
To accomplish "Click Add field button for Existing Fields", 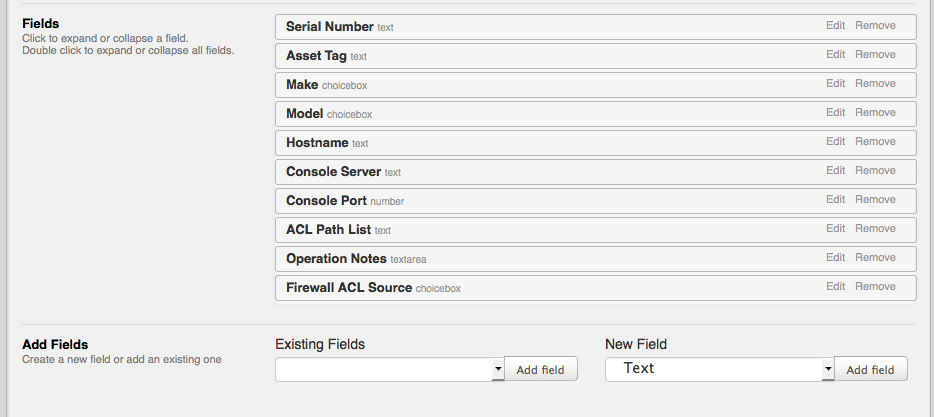I will [540, 369].
